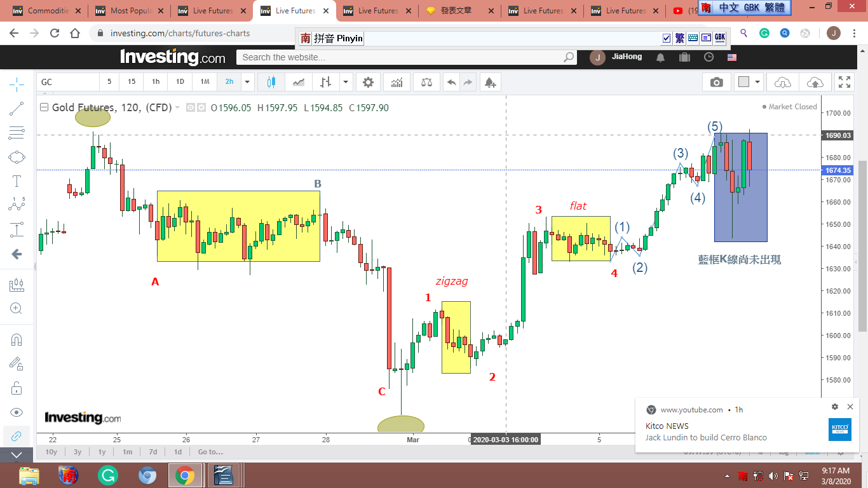Click the link drawings icon in sidebar
Image resolution: width=868 pixels, height=488 pixels.
click(17, 436)
